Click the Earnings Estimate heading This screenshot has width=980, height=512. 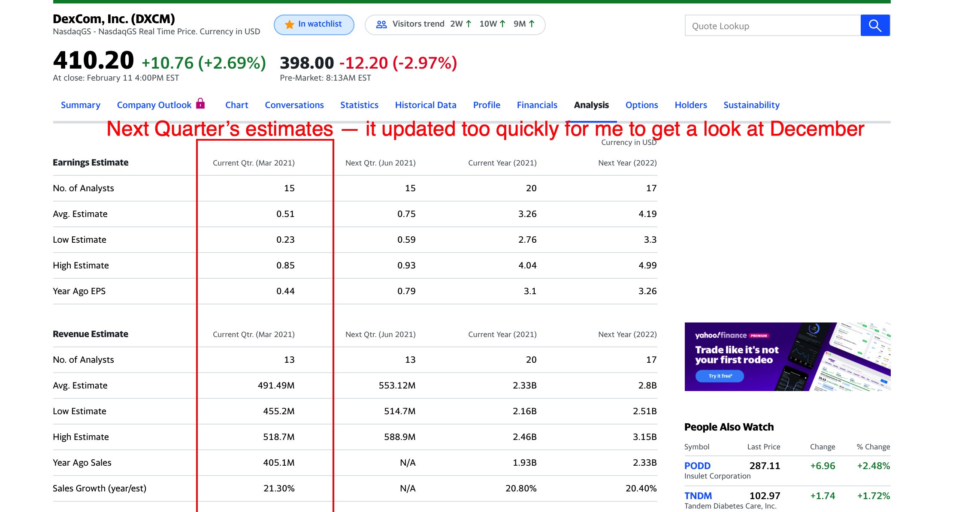click(x=91, y=163)
